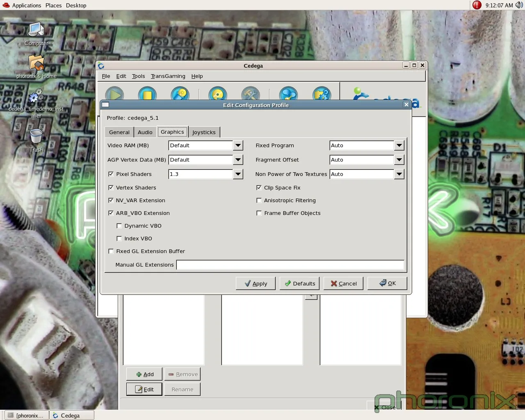The height and width of the screenshot is (420, 525).
Task: Click the speech bubbles toolbar icon
Action: 288,93
